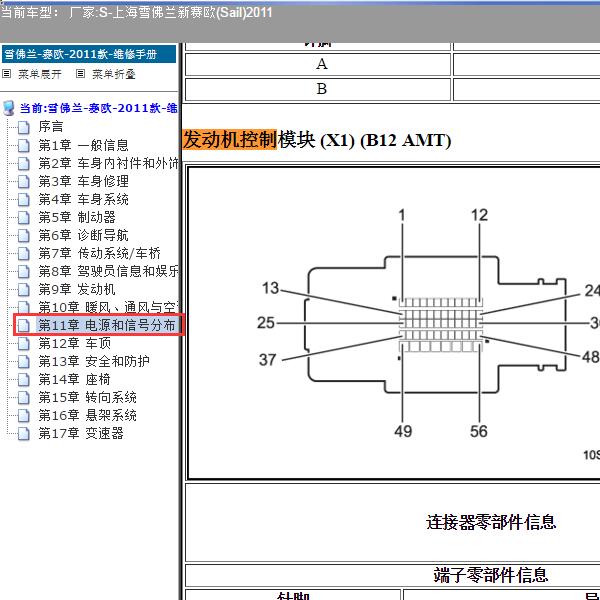The width and height of the screenshot is (600, 600).
Task: Click the page icon beside 第17章 变速器
Action: pyautogui.click(x=24, y=434)
